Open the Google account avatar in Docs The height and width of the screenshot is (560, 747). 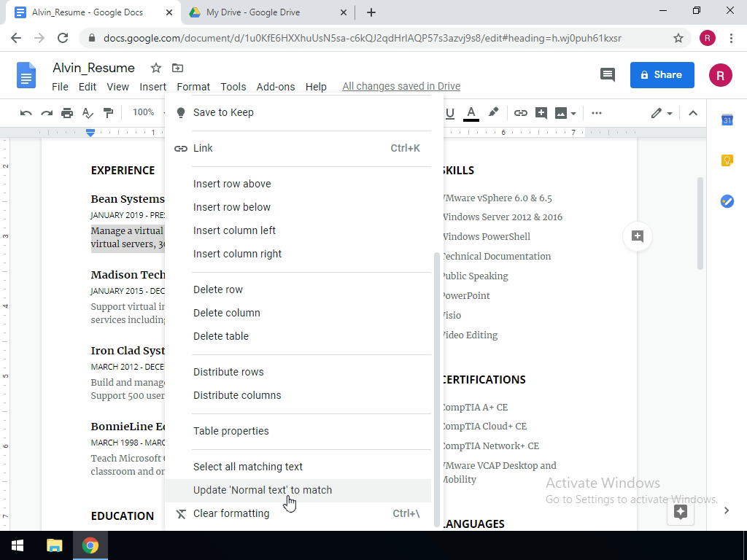point(720,75)
